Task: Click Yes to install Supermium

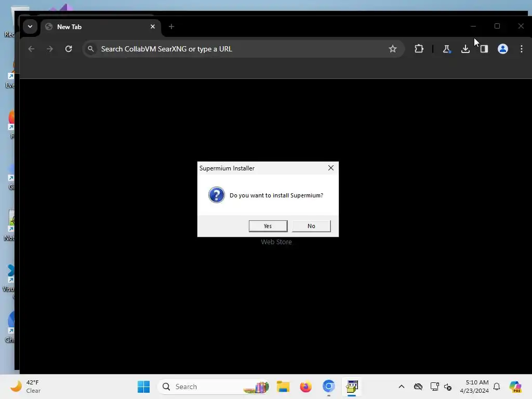Action: point(268,226)
